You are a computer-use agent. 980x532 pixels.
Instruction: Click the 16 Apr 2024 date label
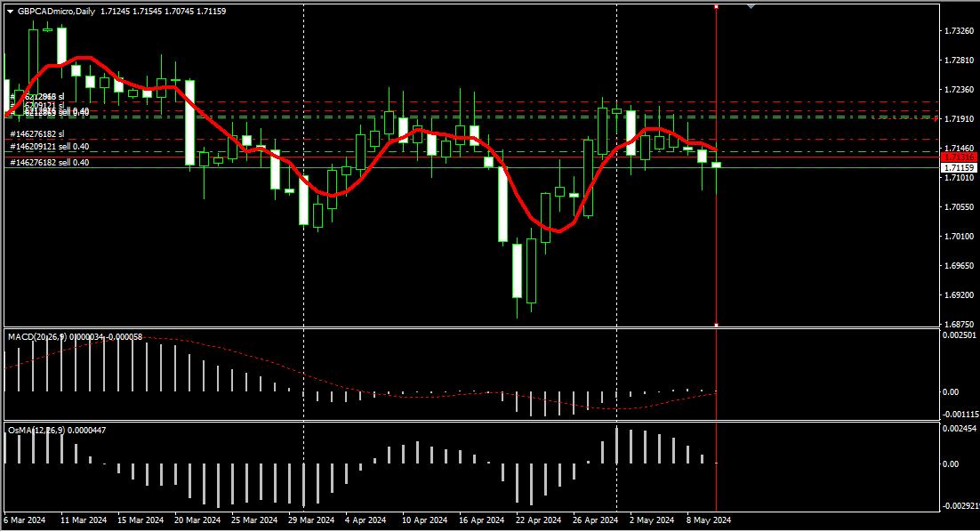pyautogui.click(x=481, y=520)
